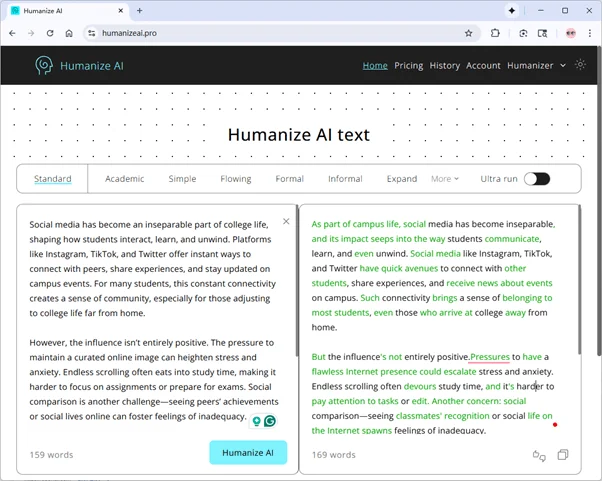Switch to the Academic mode
This screenshot has height=481, width=602.
125,179
